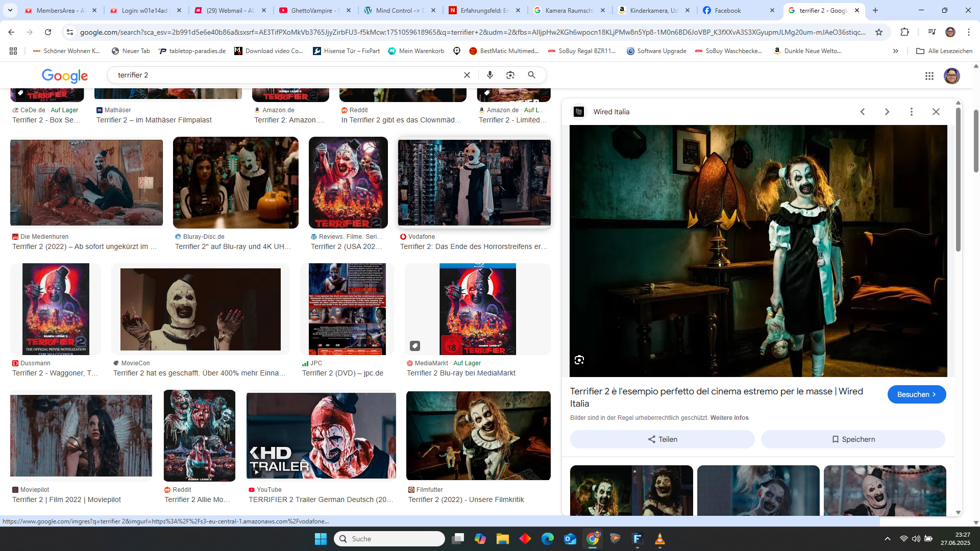
Task: Show hidden system tray icons
Action: 888,539
